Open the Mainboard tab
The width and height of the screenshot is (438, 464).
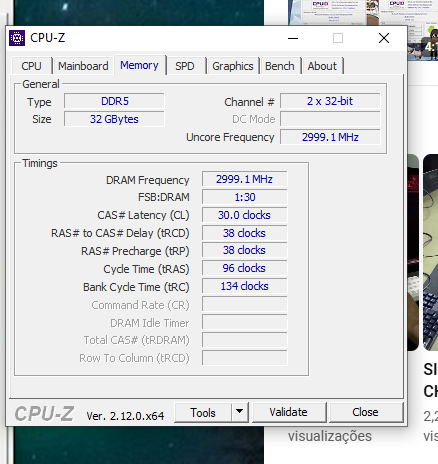pos(83,66)
